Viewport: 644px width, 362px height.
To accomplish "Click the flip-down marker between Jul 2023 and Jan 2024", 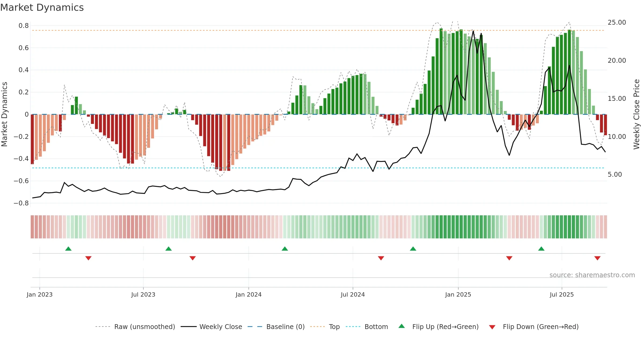I will [x=193, y=258].
